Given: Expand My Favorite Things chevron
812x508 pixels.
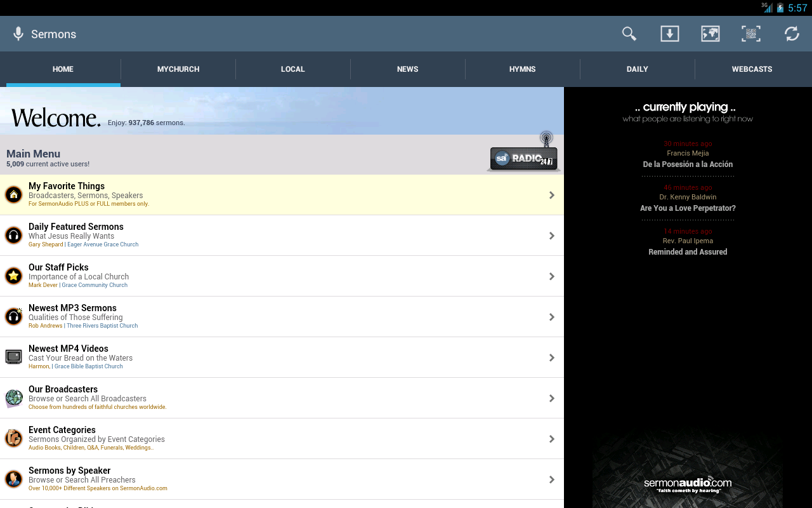Looking at the screenshot, I should (x=552, y=195).
